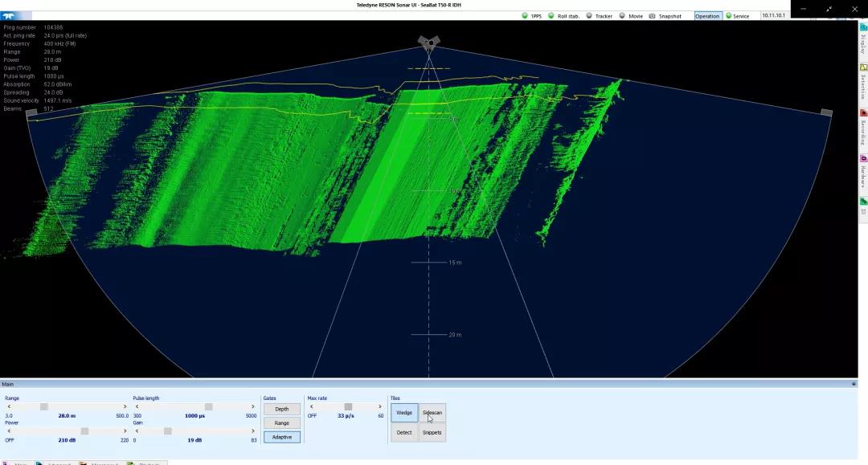Viewport: 868px width, 465px height.
Task: Click the sonar head icon atop the wedge
Action: coord(428,43)
